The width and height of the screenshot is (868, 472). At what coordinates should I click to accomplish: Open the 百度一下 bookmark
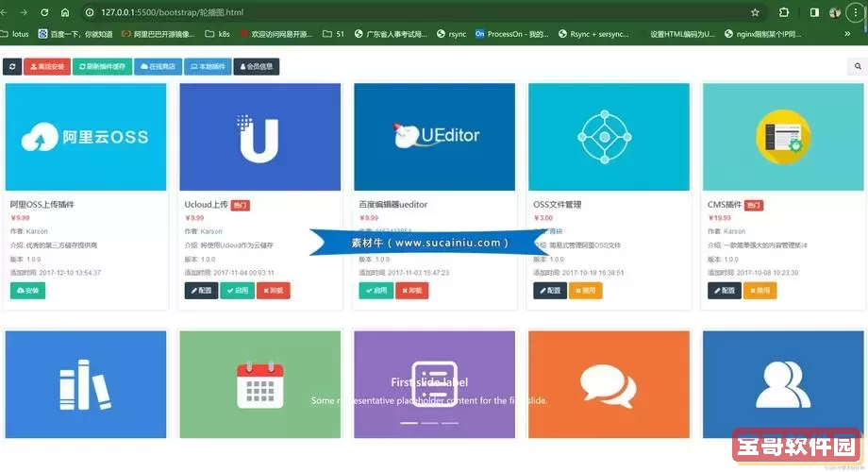pos(75,34)
